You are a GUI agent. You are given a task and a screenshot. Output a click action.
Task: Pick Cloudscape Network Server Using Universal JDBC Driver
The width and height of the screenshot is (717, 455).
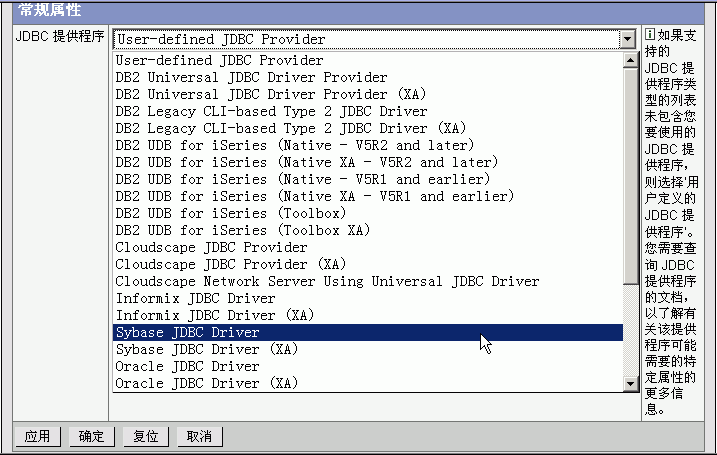coord(368,281)
